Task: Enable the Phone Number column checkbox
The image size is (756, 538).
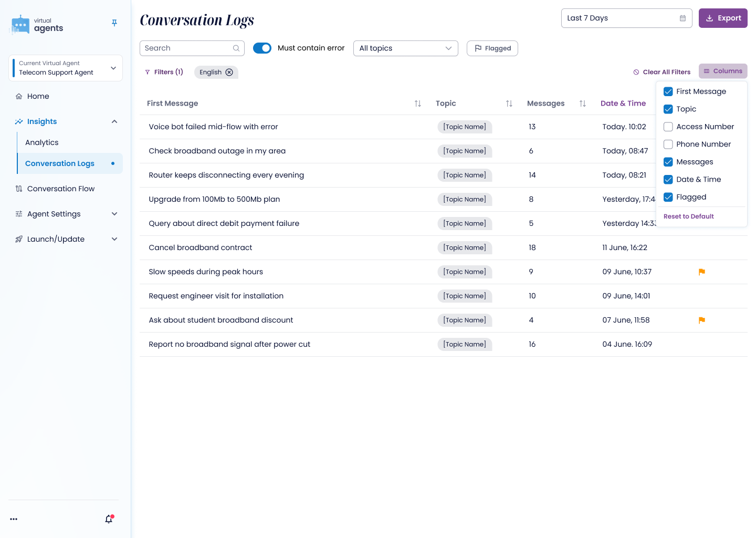Action: pyautogui.click(x=668, y=144)
